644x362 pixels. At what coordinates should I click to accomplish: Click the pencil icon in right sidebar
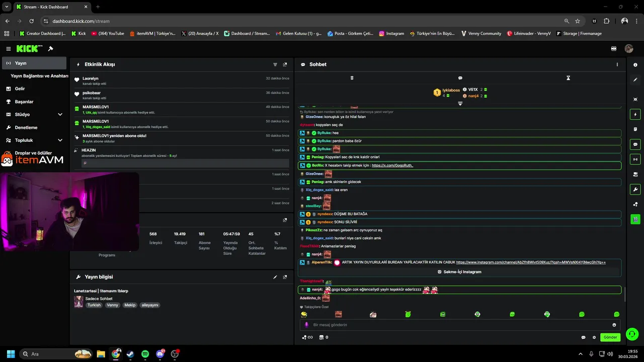click(635, 79)
